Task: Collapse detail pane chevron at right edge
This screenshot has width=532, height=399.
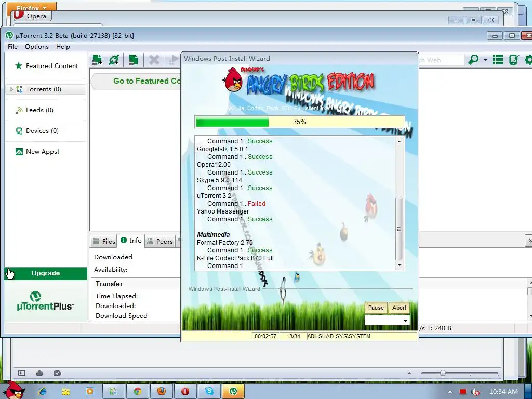Action: [x=528, y=240]
